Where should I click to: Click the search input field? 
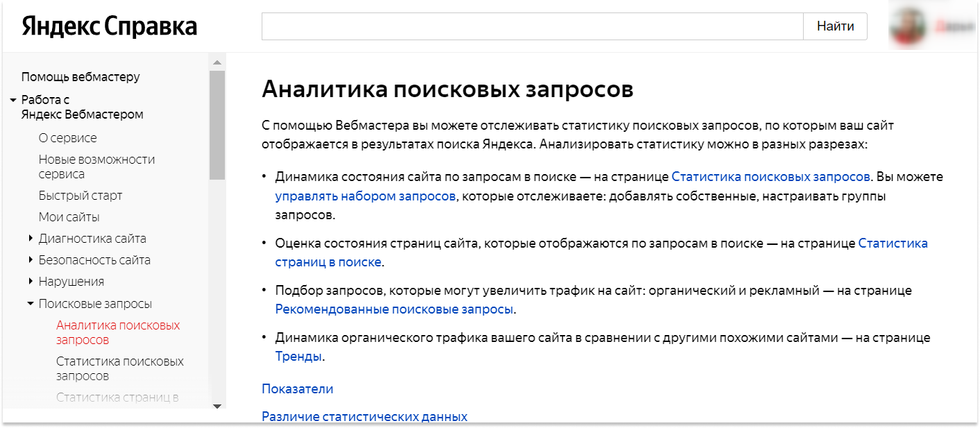[532, 27]
